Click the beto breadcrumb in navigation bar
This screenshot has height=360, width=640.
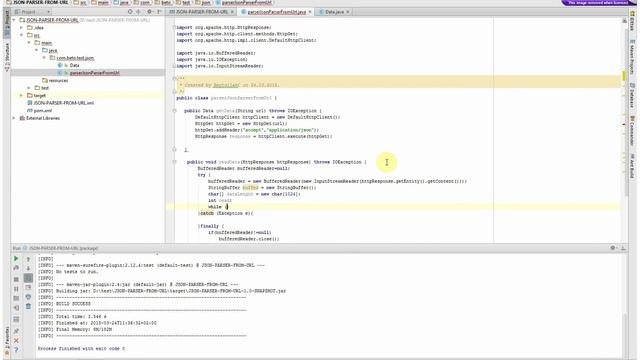pos(163,2)
